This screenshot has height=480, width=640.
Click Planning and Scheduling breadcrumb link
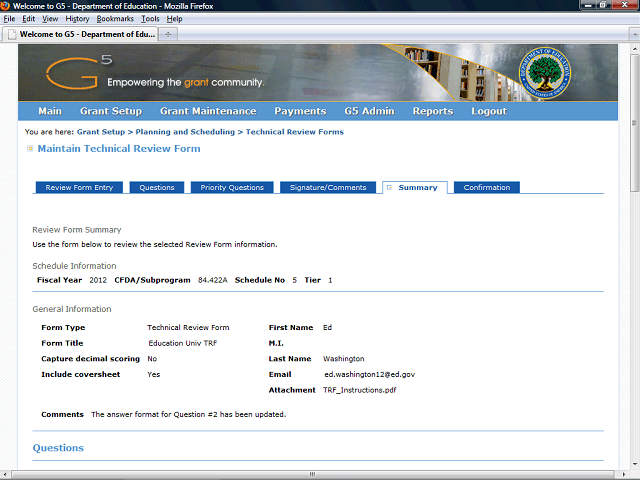[x=185, y=132]
